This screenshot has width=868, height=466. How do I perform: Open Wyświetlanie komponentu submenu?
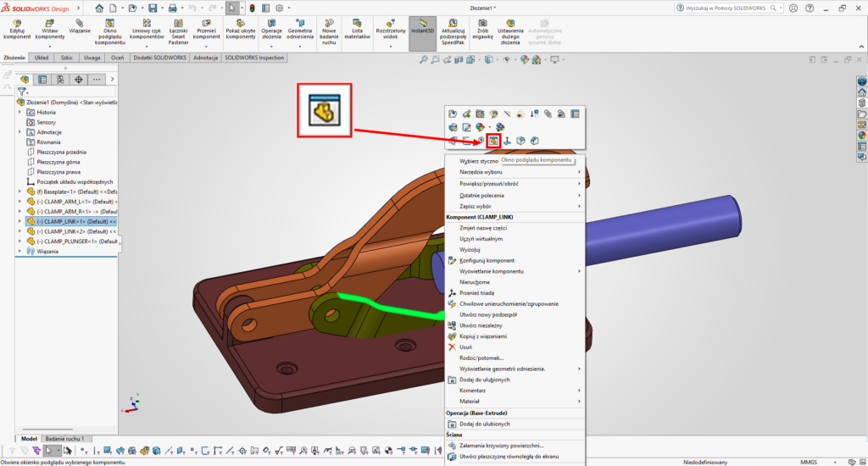click(515, 271)
